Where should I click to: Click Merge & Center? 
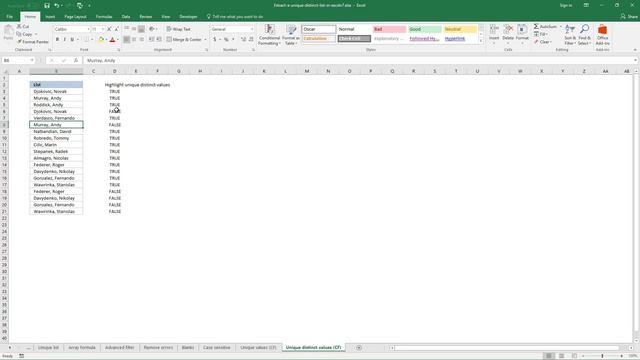tap(184, 40)
